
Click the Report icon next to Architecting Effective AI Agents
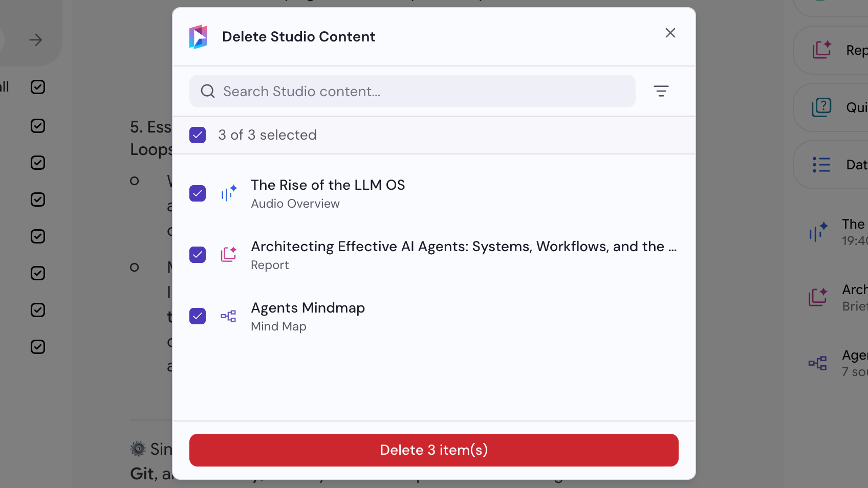(x=229, y=254)
